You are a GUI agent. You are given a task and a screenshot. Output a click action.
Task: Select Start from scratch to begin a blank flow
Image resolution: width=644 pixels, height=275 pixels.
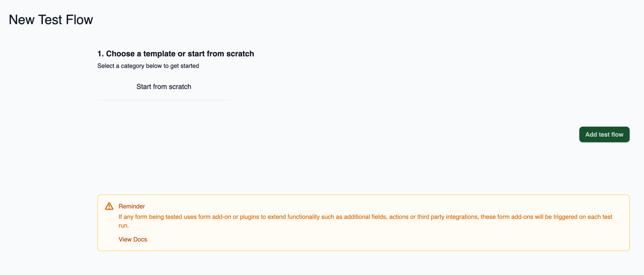[164, 87]
